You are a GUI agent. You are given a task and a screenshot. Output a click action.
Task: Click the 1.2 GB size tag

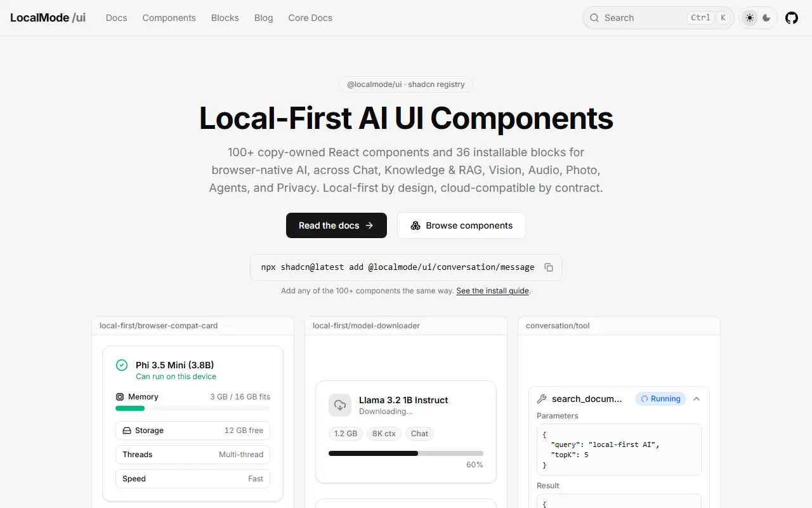pos(346,434)
